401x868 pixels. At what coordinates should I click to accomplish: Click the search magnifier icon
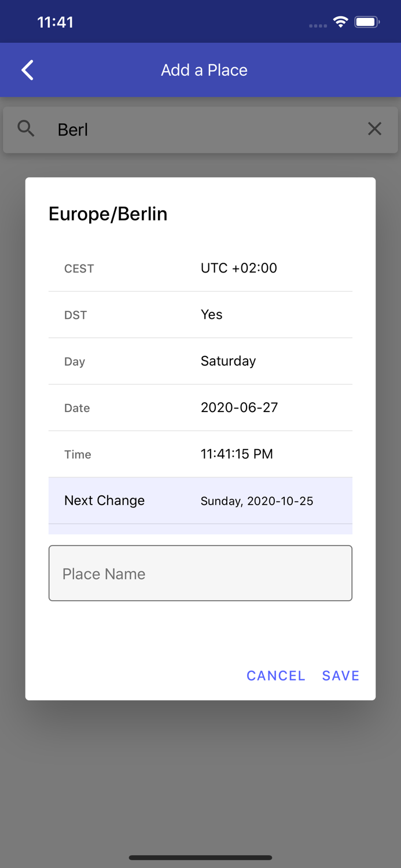[x=26, y=128]
